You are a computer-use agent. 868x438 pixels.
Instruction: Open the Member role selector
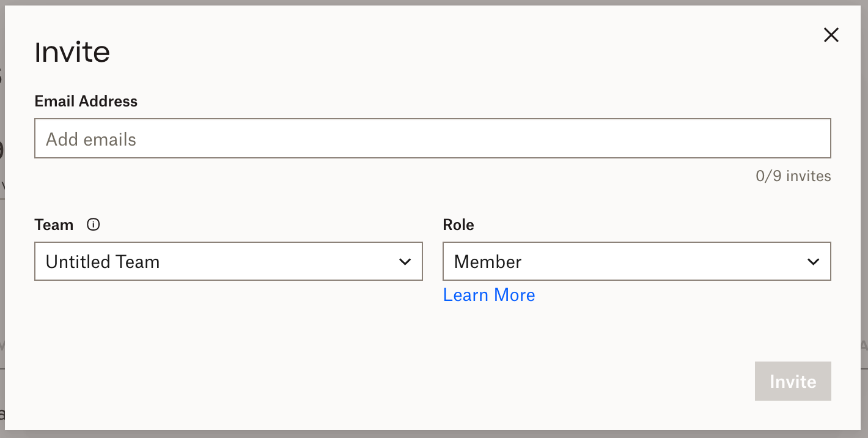636,261
